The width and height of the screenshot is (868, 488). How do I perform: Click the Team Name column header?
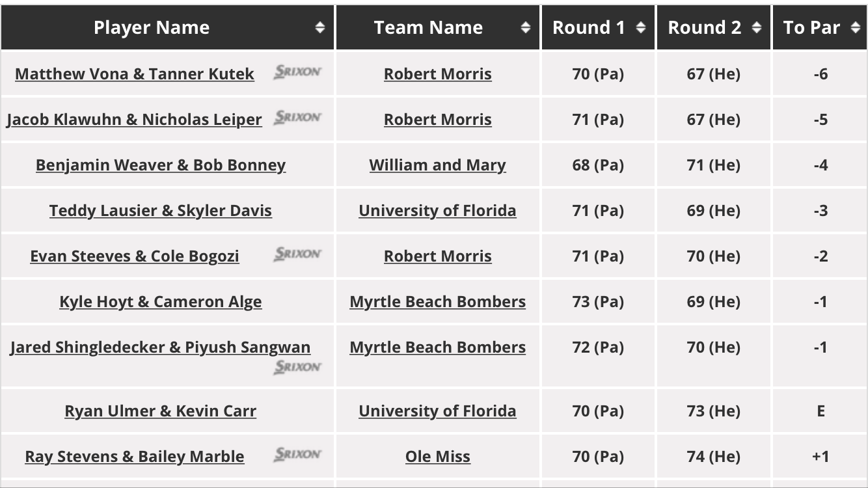click(x=428, y=27)
